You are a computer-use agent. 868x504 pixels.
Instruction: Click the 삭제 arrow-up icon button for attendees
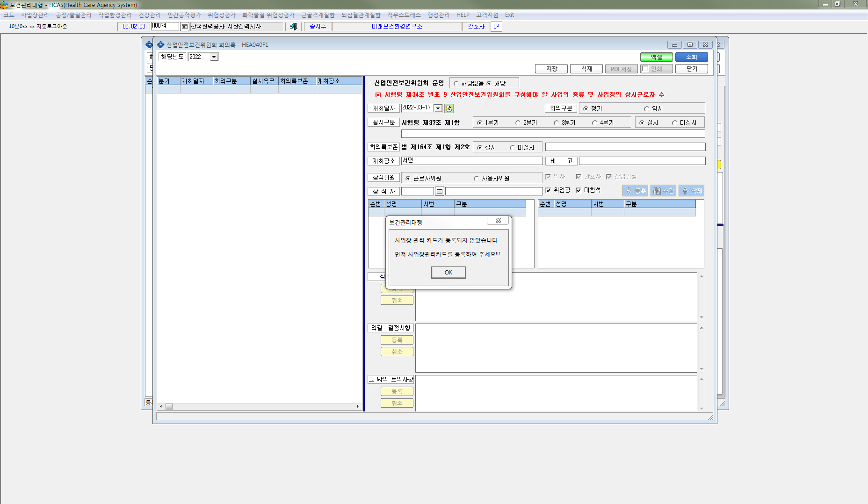coord(691,191)
